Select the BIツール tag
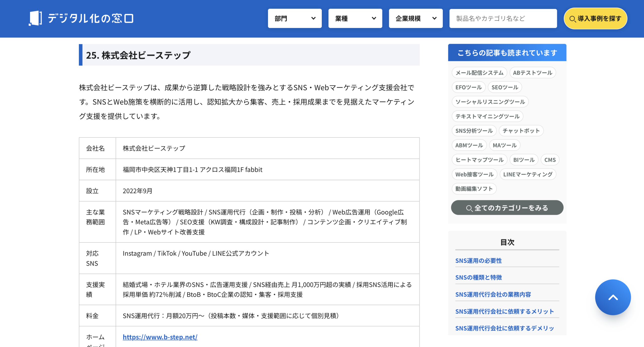 (524, 160)
